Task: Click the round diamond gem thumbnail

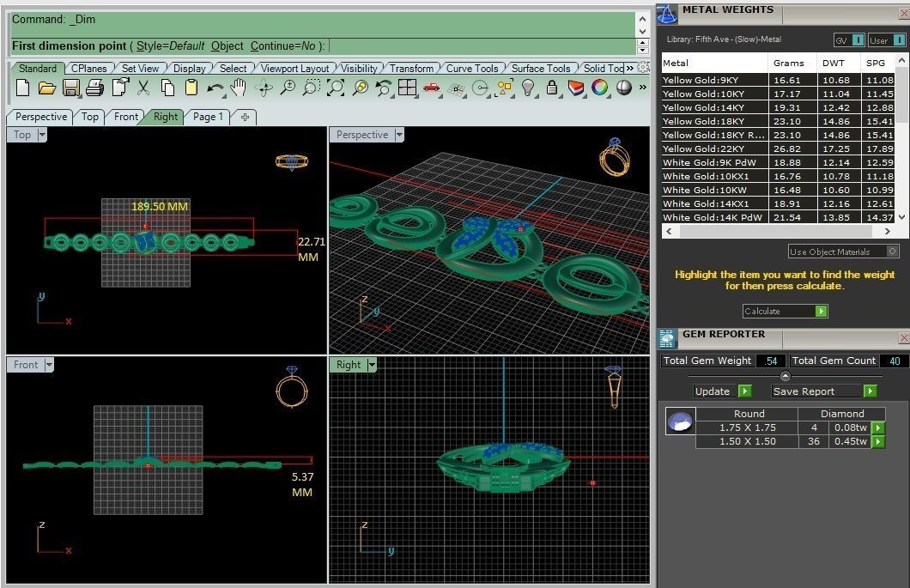Action: (x=680, y=421)
